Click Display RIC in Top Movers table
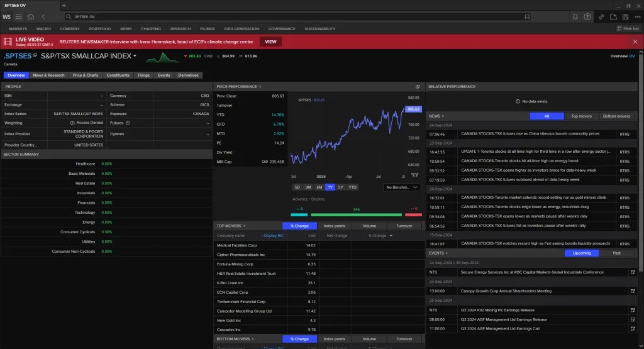Screen dimensions: 644x349 274,236
